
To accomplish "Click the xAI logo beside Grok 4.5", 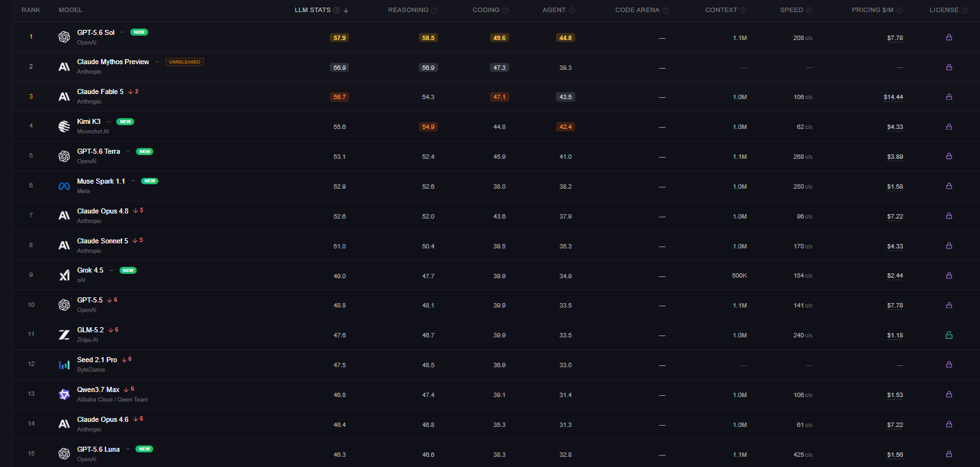I will 64,275.
